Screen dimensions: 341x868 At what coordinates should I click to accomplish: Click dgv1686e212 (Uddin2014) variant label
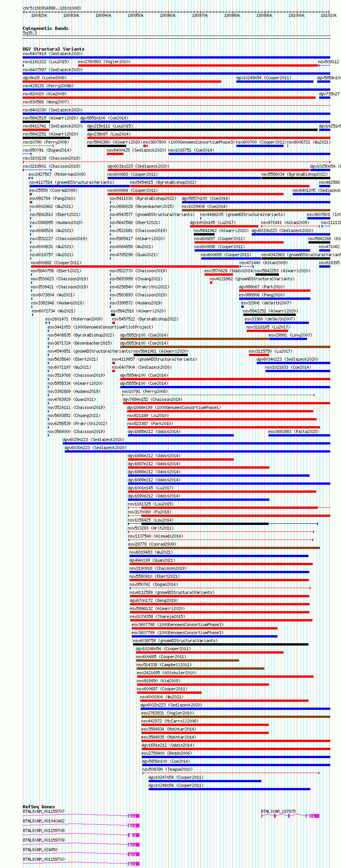(x=154, y=456)
